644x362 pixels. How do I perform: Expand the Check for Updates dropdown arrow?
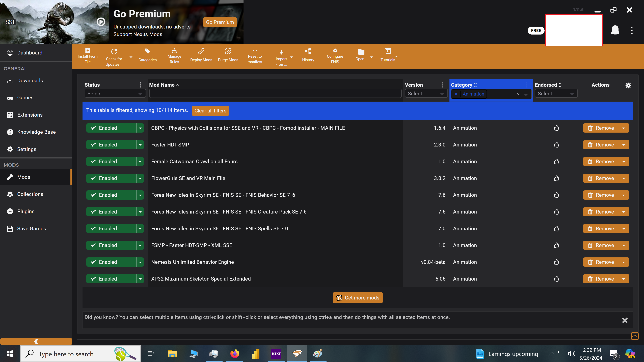(x=131, y=57)
